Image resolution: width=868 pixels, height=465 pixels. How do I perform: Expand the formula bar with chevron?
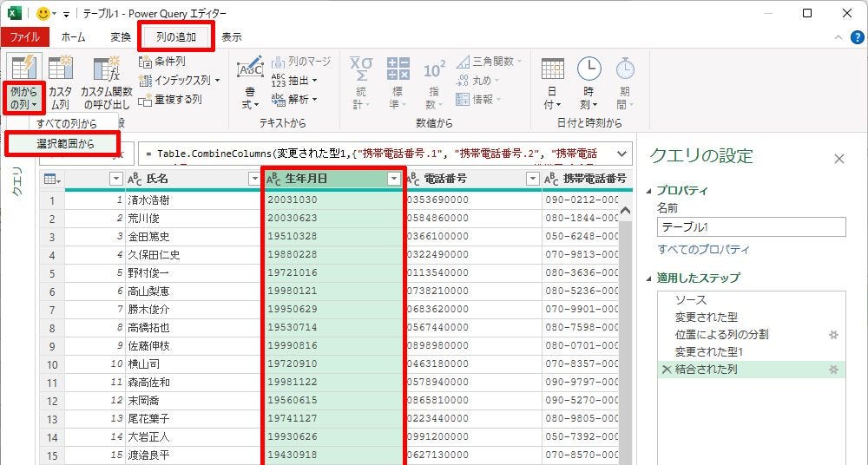621,154
